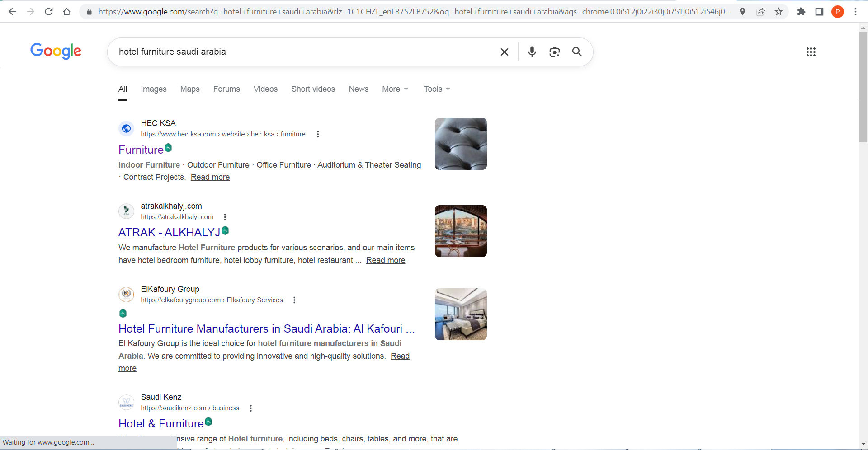This screenshot has width=868, height=450.
Task: Click the ElKafoury Group favicon
Action: click(x=126, y=294)
